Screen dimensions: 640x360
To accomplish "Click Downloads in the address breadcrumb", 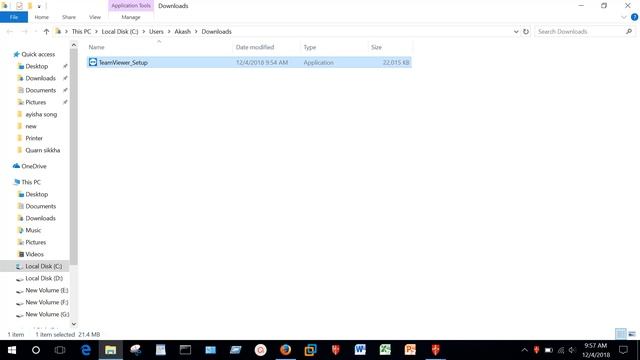I will [216, 31].
